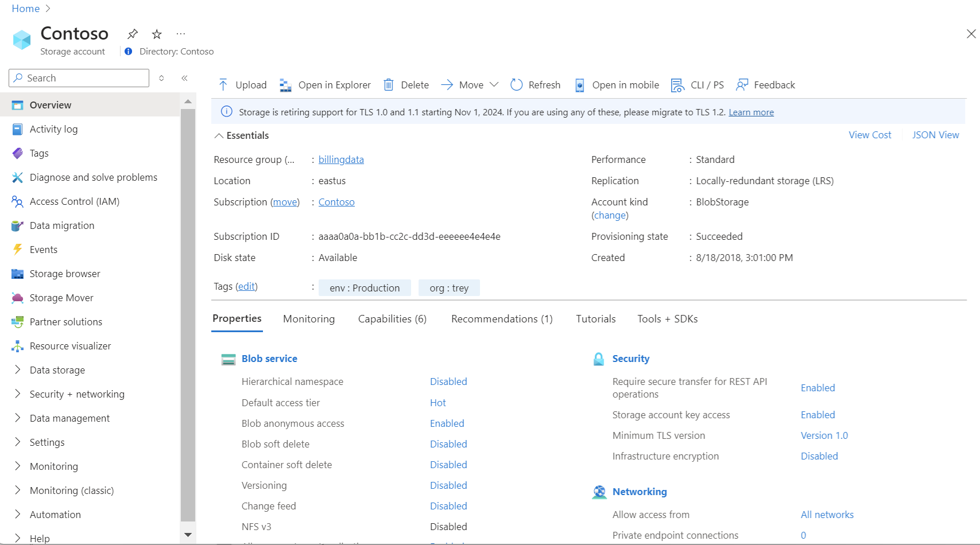
Task: Click the Events lightning icon
Action: (x=17, y=250)
